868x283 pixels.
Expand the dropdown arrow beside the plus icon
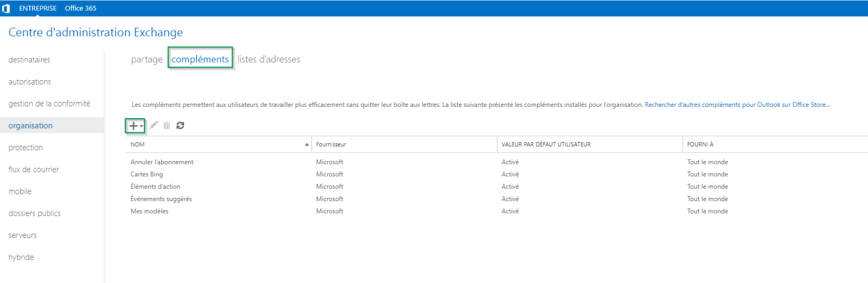(x=142, y=126)
